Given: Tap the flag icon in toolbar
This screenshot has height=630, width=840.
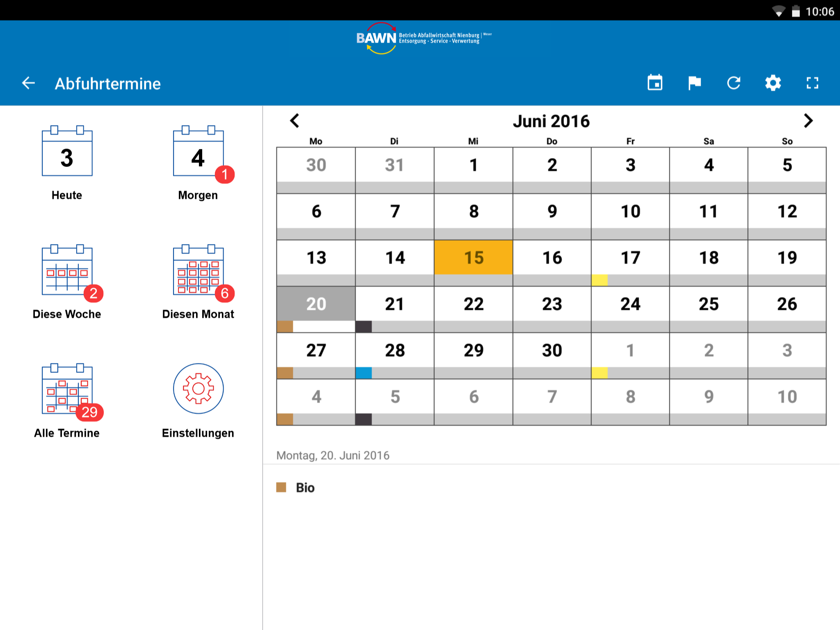Looking at the screenshot, I should pyautogui.click(x=694, y=83).
